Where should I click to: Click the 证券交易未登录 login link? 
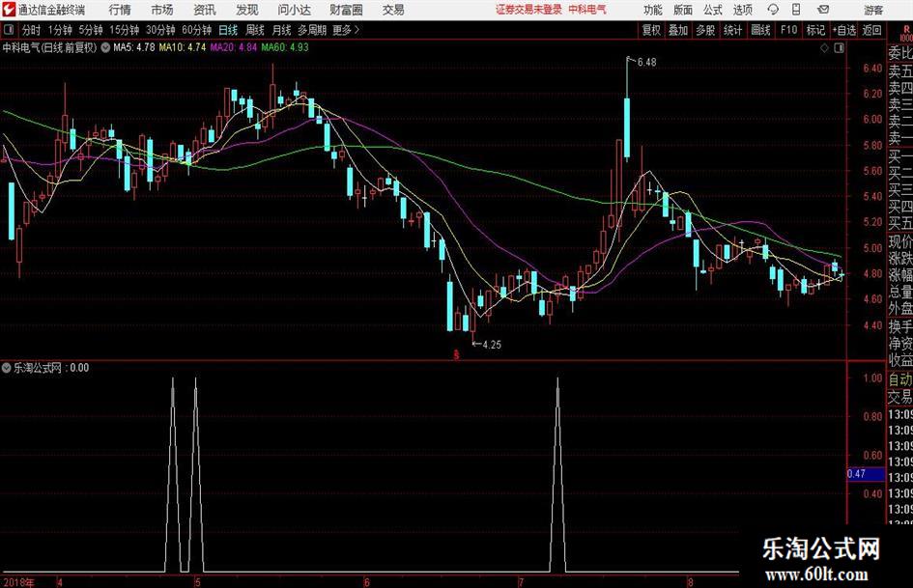tap(528, 10)
